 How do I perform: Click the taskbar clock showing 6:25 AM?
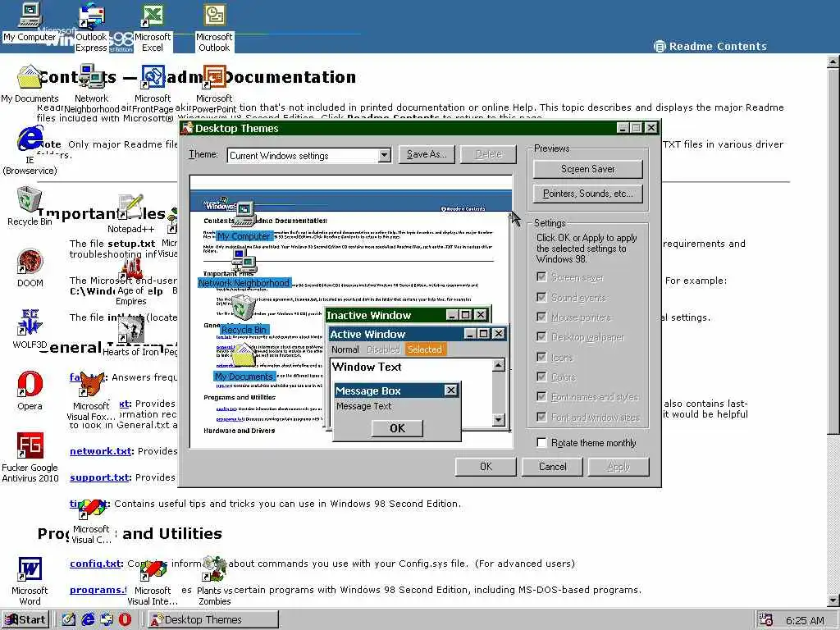(x=805, y=620)
